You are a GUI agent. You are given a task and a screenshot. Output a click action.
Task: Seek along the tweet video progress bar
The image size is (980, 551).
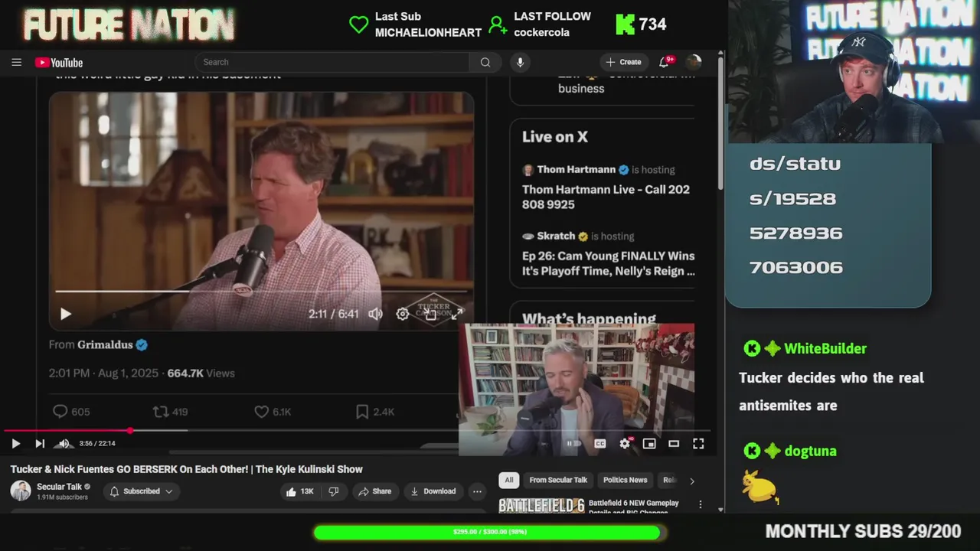(260, 292)
